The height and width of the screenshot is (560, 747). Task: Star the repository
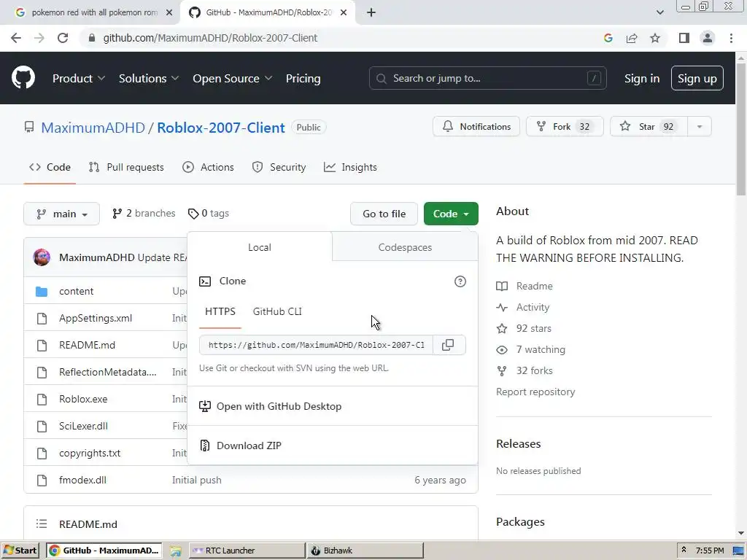tap(649, 127)
